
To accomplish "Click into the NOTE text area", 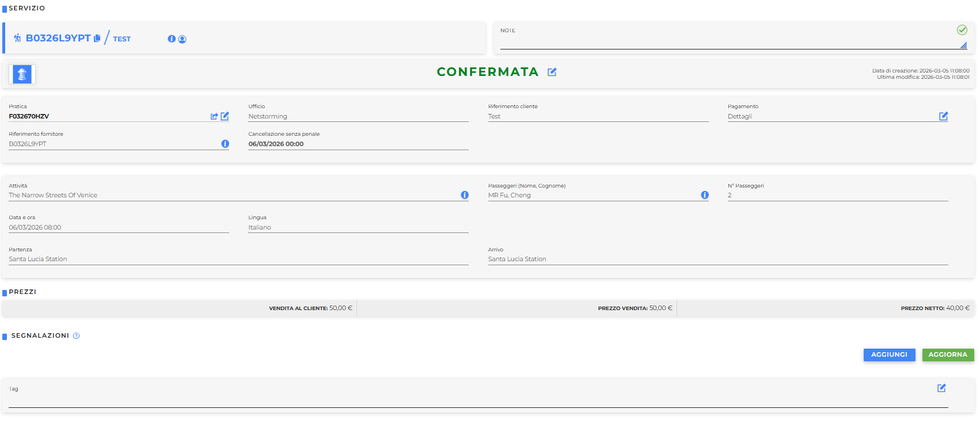I will [725, 41].
